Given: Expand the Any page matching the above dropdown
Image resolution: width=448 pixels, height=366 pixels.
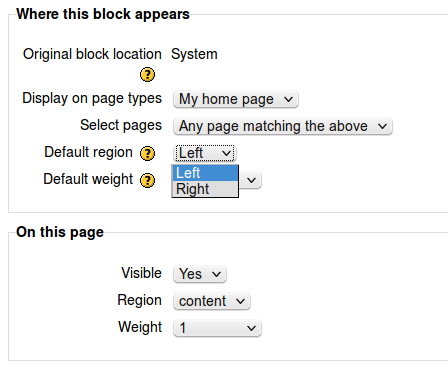Looking at the screenshot, I should pos(283,126).
